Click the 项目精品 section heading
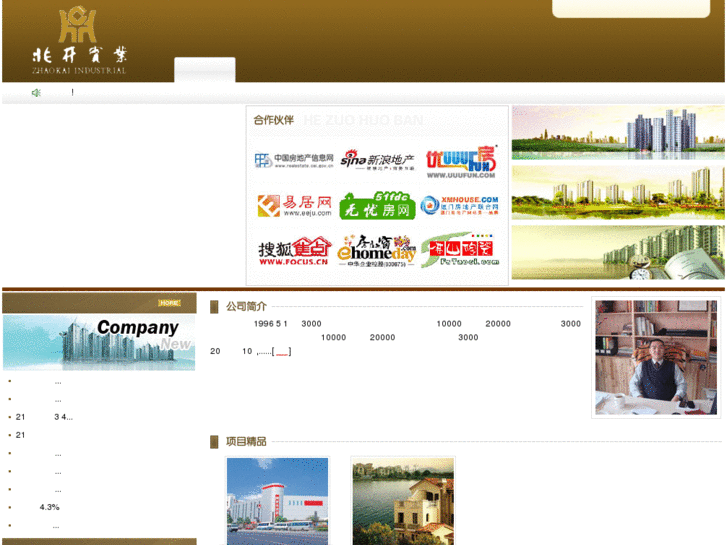This screenshot has width=727, height=545. (246, 442)
